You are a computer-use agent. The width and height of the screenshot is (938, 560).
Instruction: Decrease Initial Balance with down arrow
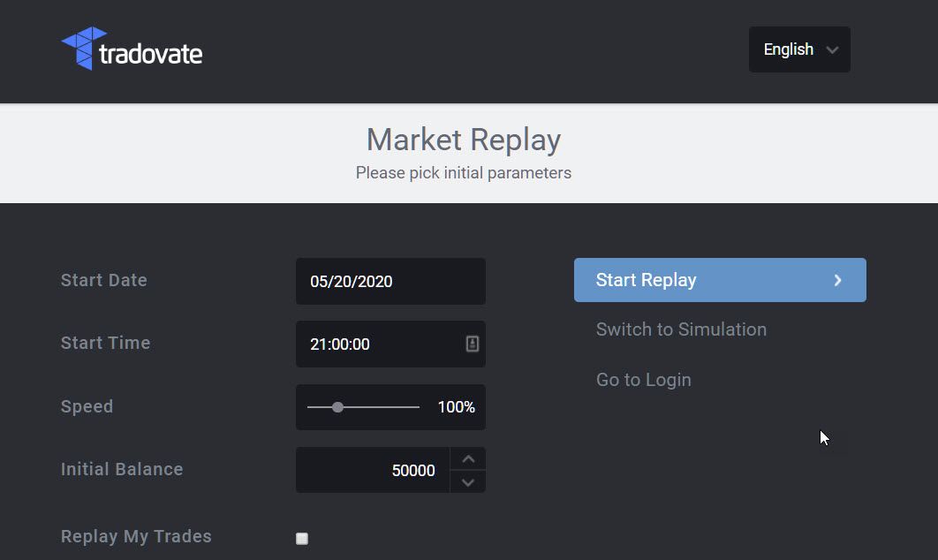(468, 482)
